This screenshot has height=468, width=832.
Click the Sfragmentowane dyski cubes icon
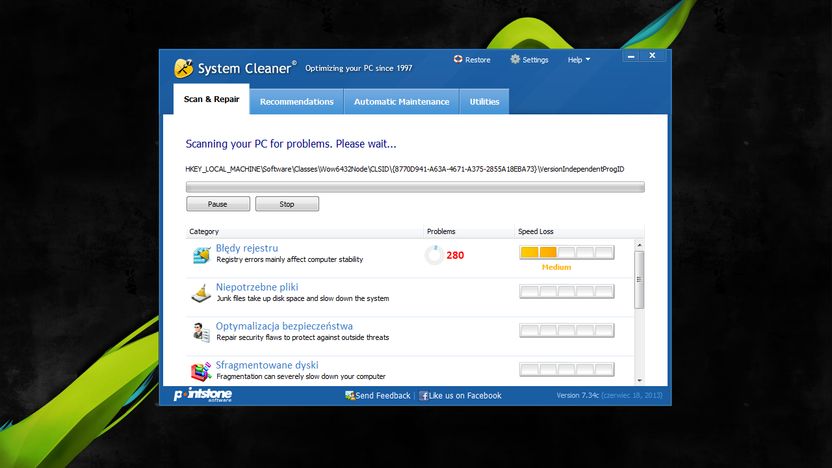click(x=201, y=371)
